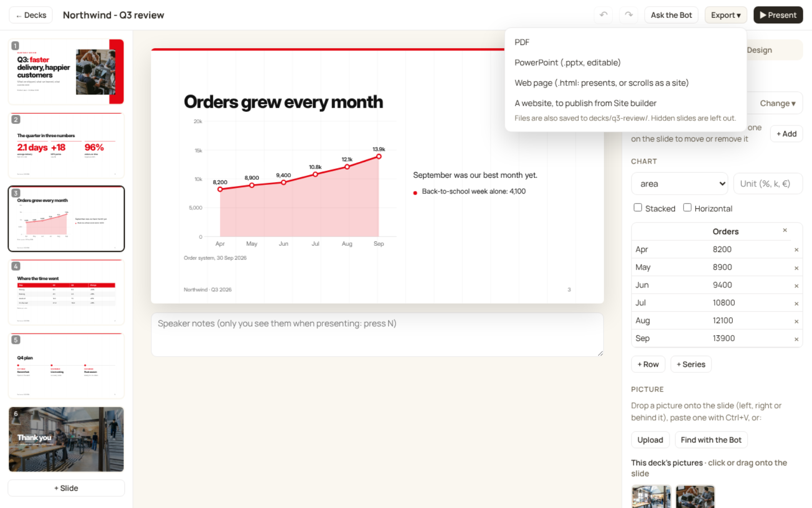Remove the Orders series with its ×

[x=785, y=231]
